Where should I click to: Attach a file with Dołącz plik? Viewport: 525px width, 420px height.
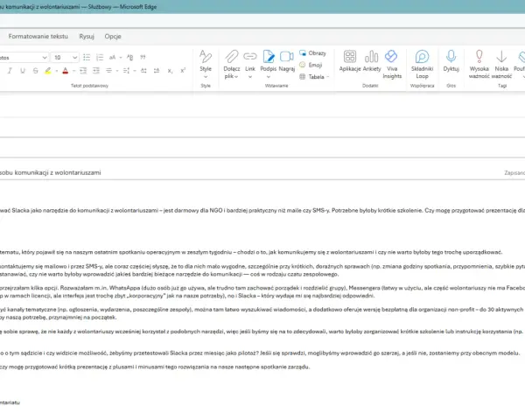click(231, 64)
